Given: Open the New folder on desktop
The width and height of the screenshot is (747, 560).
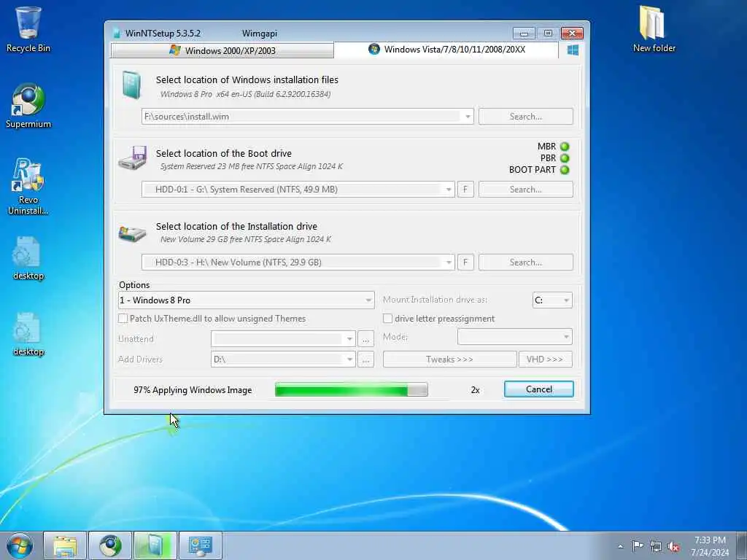Looking at the screenshot, I should point(654,29).
